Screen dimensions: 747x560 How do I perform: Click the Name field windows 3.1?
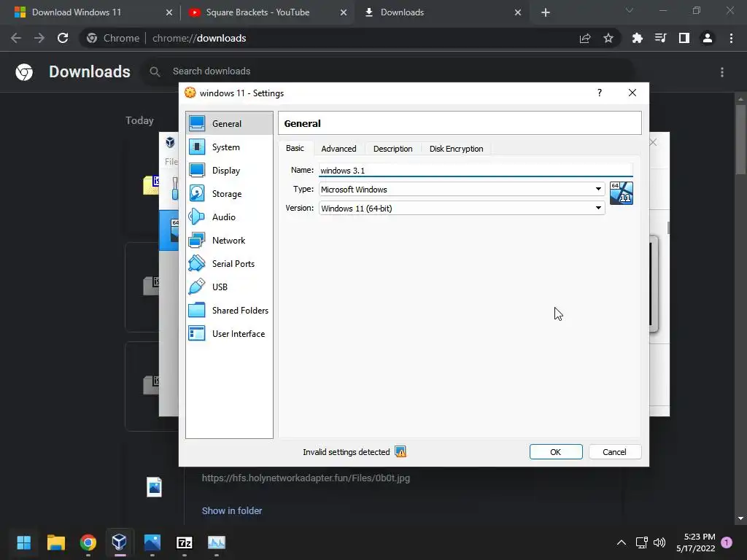pos(476,170)
